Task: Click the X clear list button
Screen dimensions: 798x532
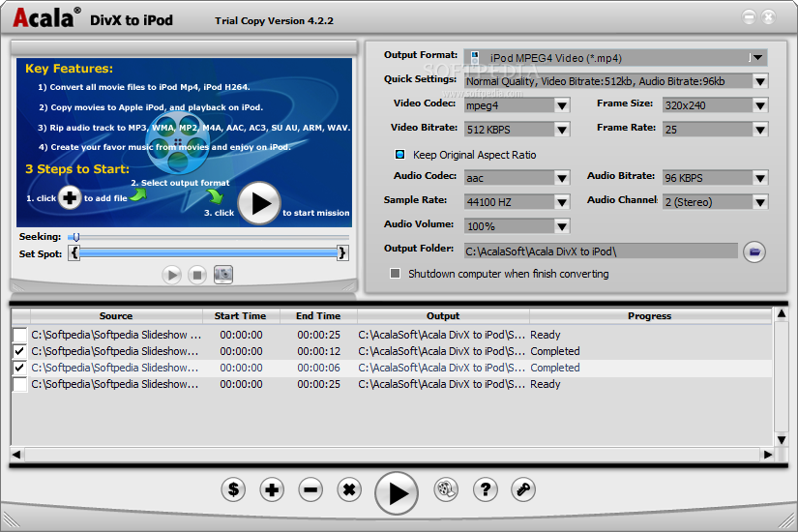Action: pos(349,489)
